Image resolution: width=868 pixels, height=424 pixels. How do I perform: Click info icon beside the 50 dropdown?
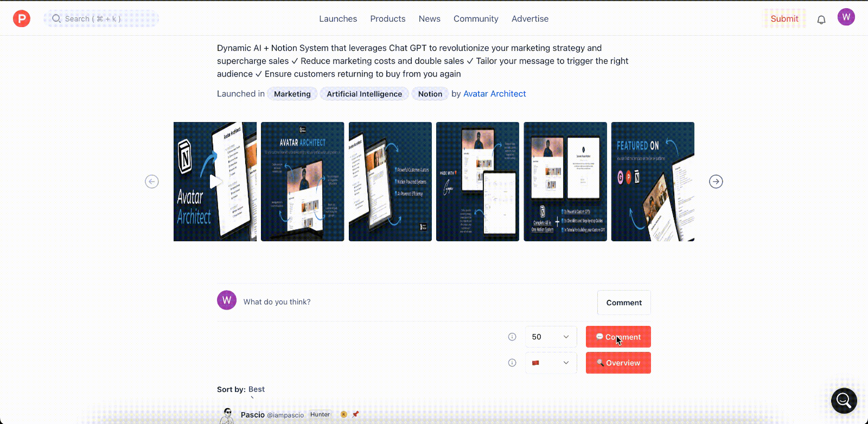point(512,337)
